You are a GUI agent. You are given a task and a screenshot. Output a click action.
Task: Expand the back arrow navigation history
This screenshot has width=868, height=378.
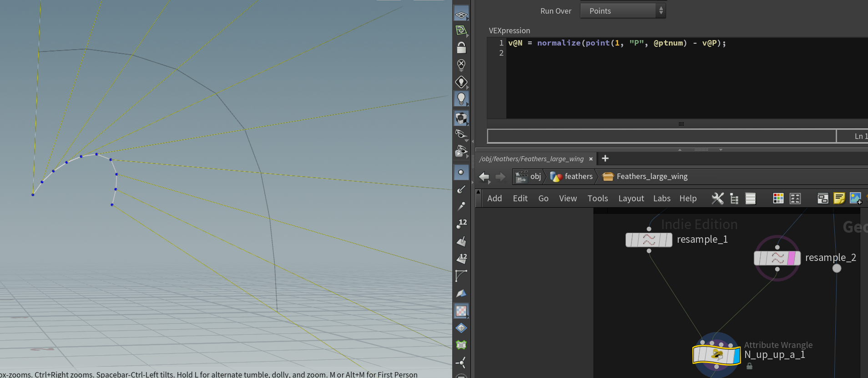[484, 177]
